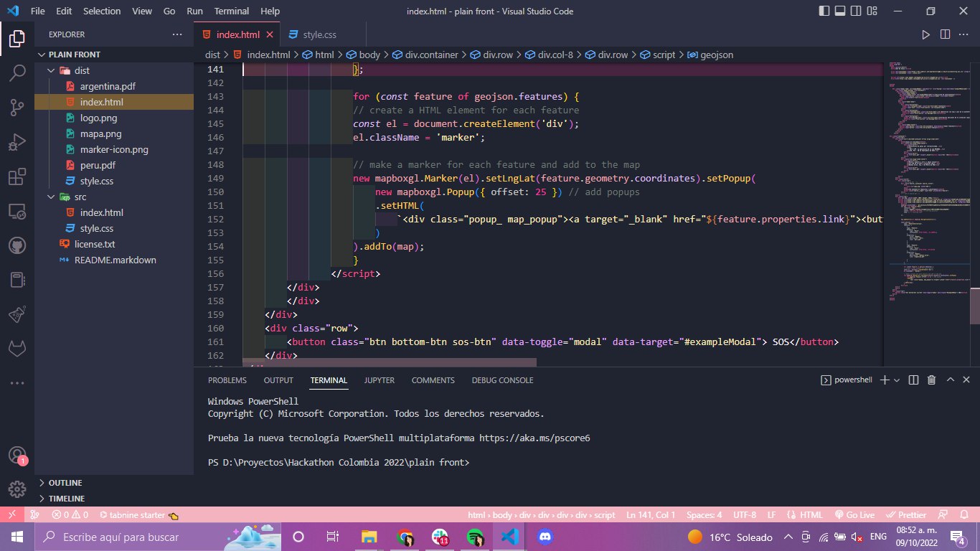Select the geojson breadcrumb

(x=710, y=55)
